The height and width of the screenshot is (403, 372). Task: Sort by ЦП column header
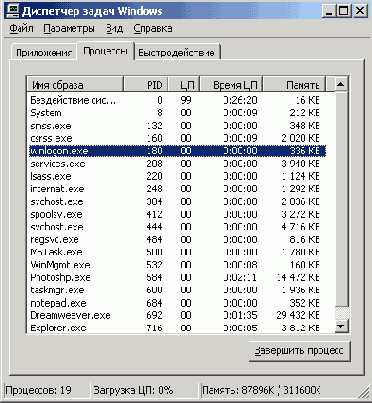(184, 85)
